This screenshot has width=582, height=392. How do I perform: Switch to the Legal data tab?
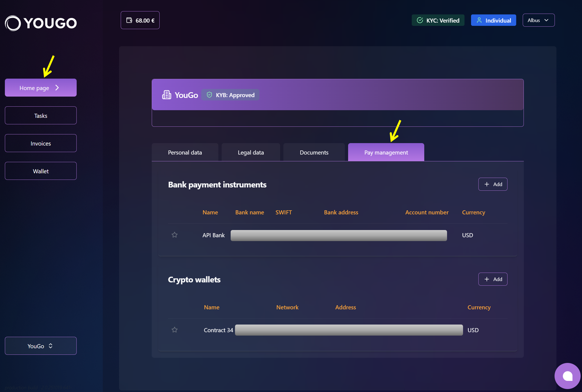pos(251,152)
